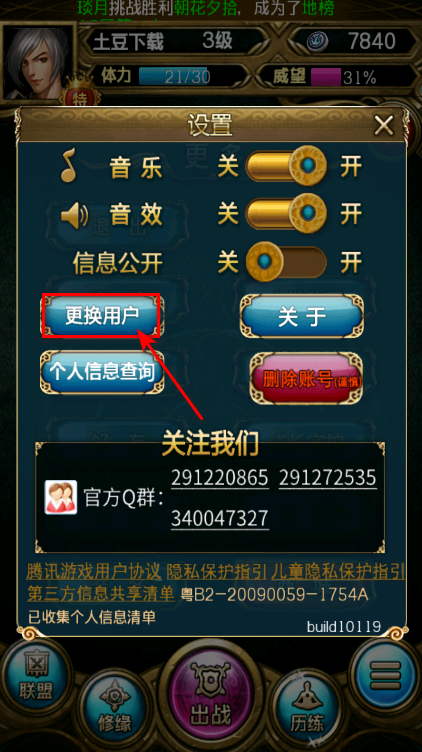Click the 更换用户 button
The width and height of the screenshot is (422, 752).
pos(102,316)
